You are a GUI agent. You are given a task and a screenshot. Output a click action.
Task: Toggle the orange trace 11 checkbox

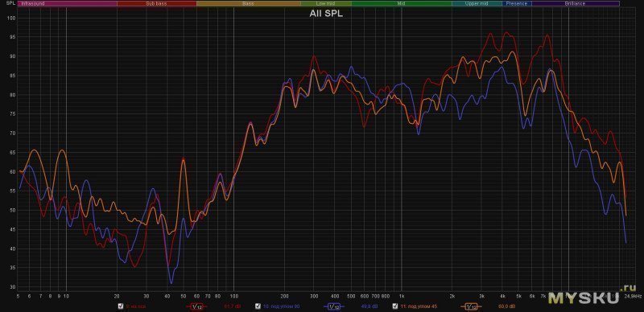395,306
